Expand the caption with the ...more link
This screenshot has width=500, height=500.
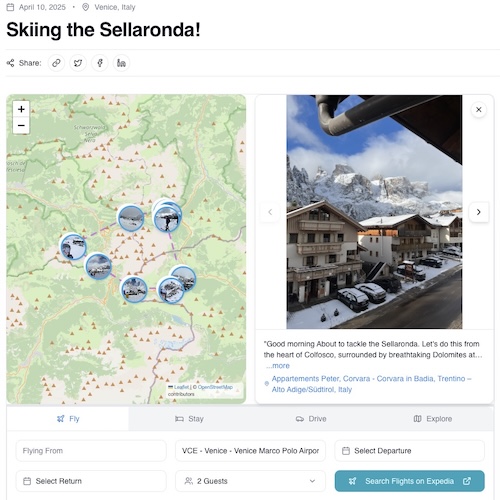click(278, 366)
